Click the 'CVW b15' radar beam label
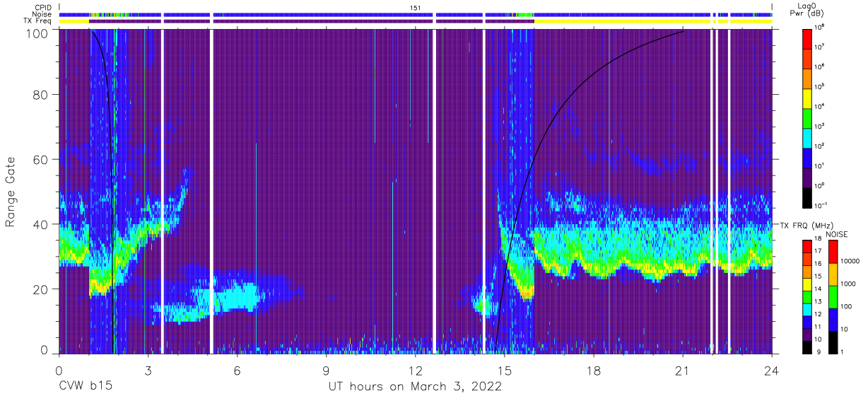Viewport: 868px width, 401px height. click(x=86, y=387)
